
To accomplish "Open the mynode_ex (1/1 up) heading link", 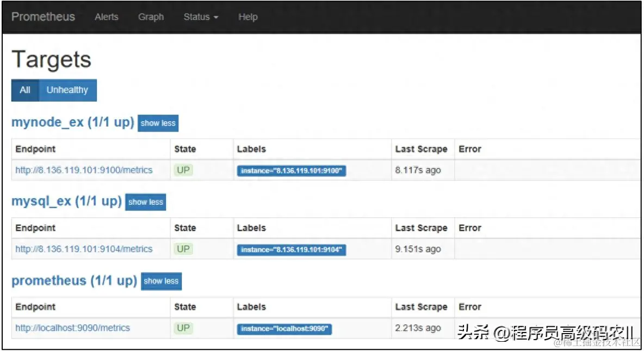I will [73, 122].
